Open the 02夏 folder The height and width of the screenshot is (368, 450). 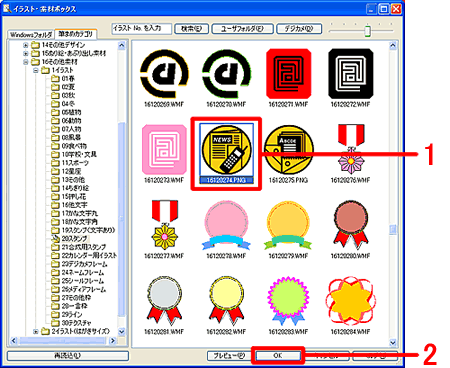pyautogui.click(x=63, y=87)
